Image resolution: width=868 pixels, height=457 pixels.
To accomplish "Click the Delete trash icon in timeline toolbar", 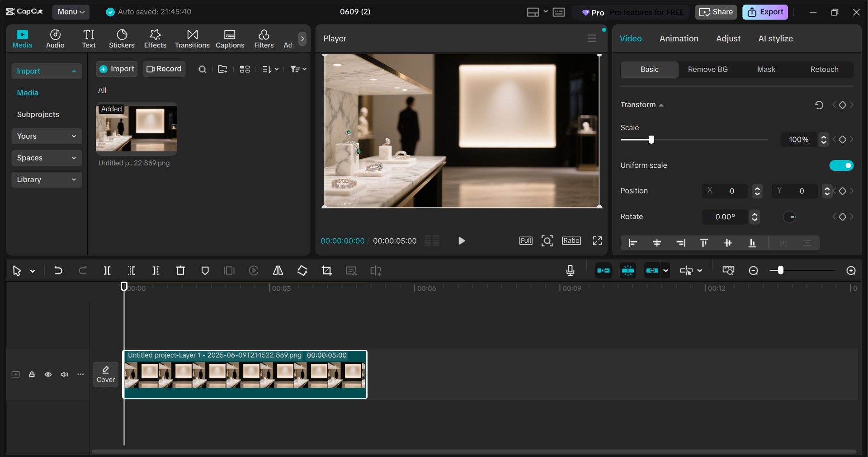I will point(180,271).
